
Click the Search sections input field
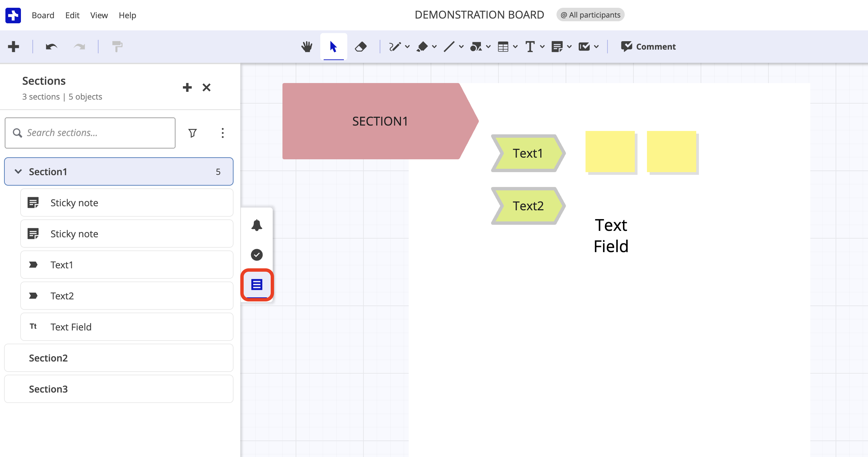click(90, 133)
